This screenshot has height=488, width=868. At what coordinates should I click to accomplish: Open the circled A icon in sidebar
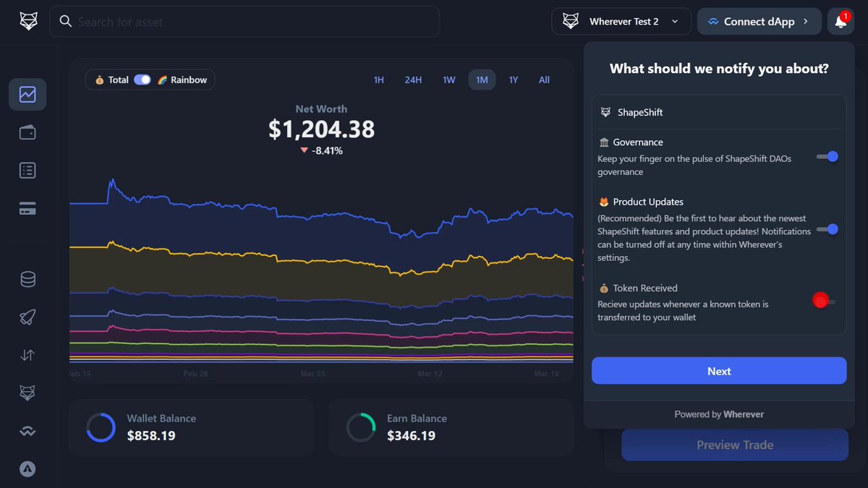pyautogui.click(x=27, y=469)
